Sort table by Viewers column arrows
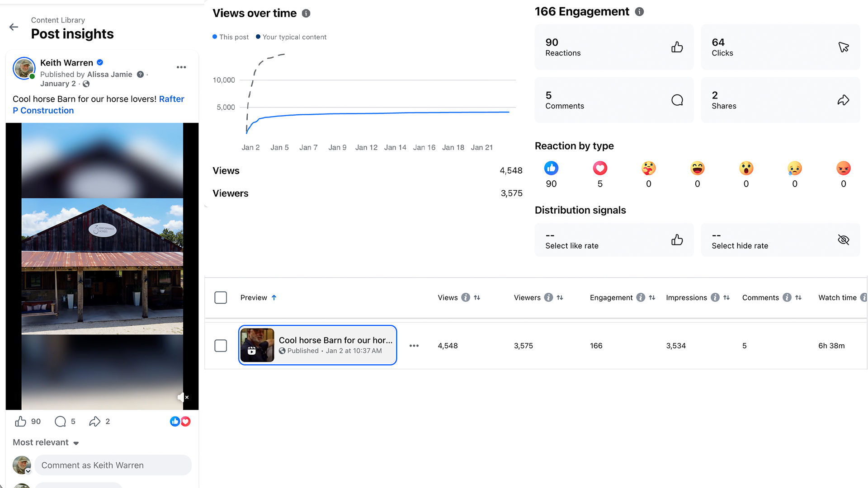 560,298
